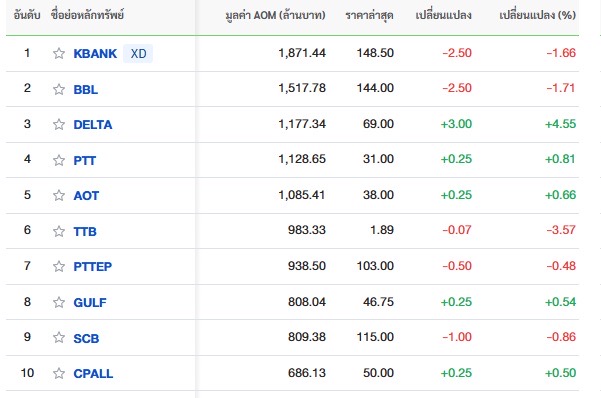601x398 pixels.
Task: Click the star icon beside CPALL
Action: tap(59, 373)
